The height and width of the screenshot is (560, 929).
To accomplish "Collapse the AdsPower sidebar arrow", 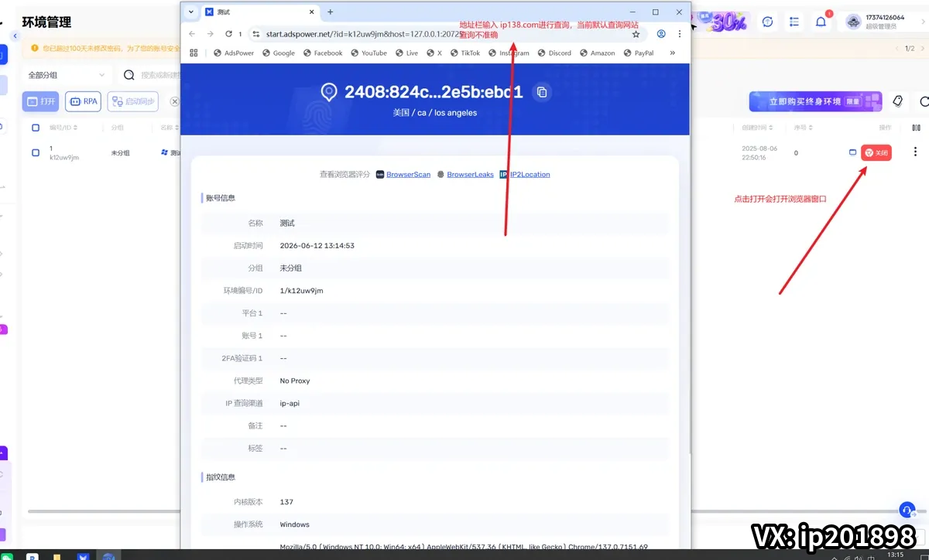I will [15, 36].
